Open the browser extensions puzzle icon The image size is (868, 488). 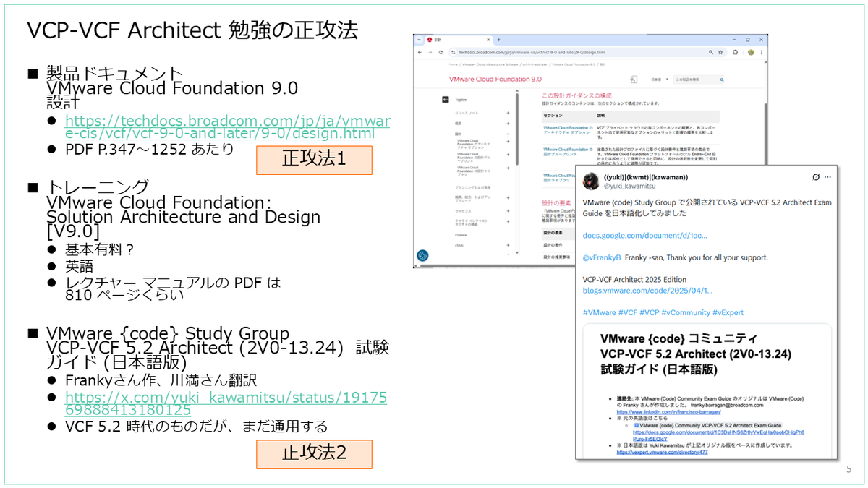735,52
